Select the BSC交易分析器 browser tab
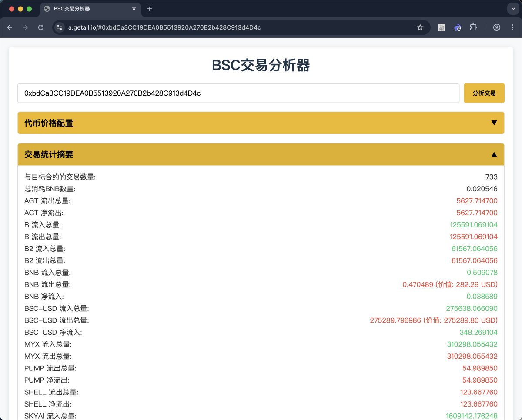This screenshot has height=420, width=522. tap(90, 9)
